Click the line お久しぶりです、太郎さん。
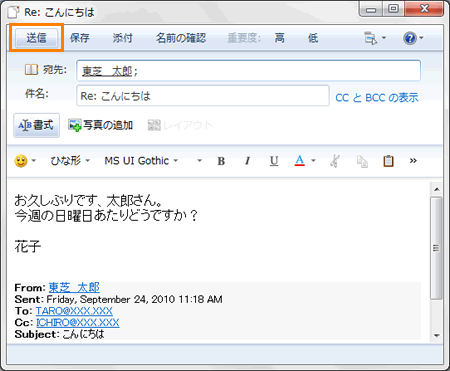 click(x=89, y=201)
